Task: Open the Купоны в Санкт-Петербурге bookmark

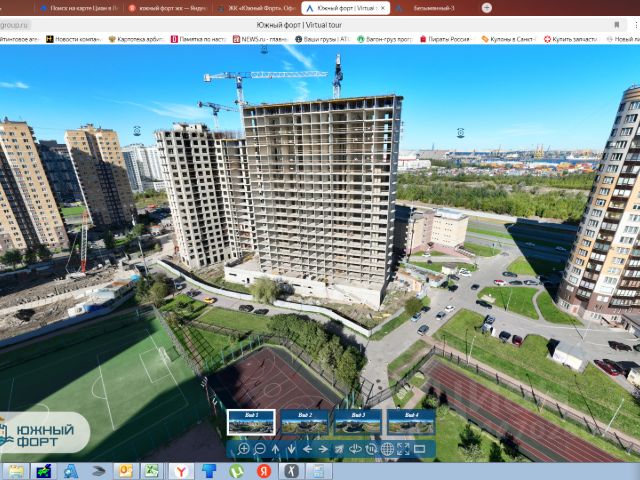Action: point(509,39)
